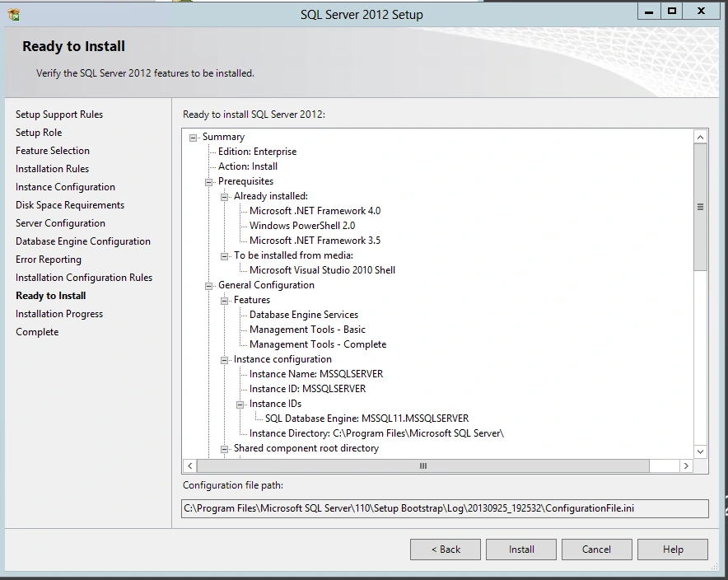The width and height of the screenshot is (728, 580).
Task: Select the Installation Progress step
Action: click(59, 313)
